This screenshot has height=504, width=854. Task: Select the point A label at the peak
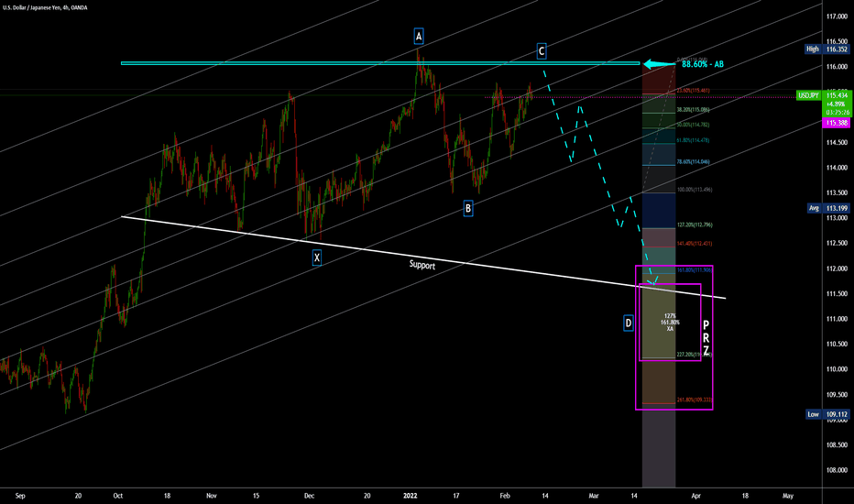(x=418, y=37)
